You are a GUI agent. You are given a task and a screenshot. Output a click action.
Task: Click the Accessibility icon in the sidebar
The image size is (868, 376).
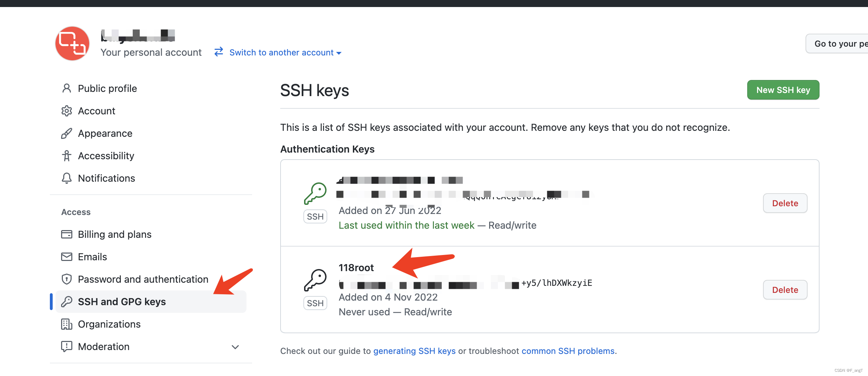(66, 156)
